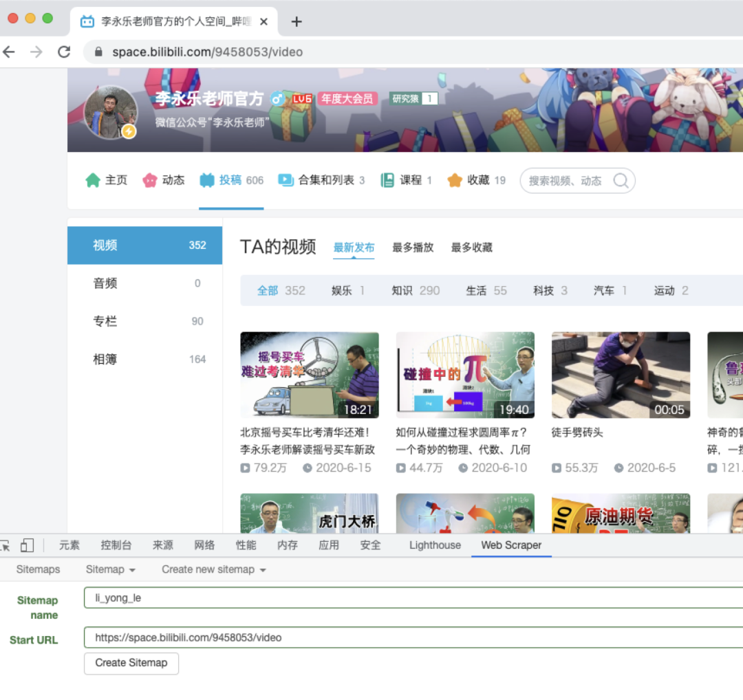Click the DevTools inspect element icon
The height and width of the screenshot is (700, 743).
(x=5, y=545)
